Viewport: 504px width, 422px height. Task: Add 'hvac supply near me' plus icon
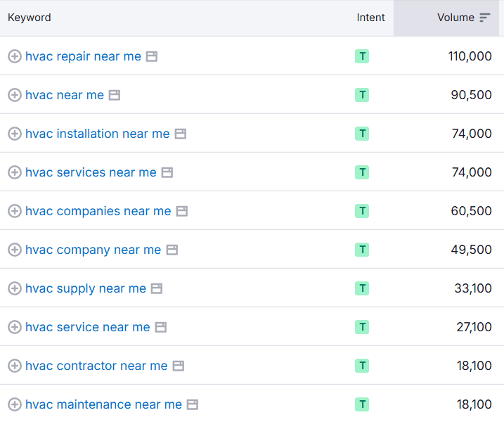pos(15,288)
